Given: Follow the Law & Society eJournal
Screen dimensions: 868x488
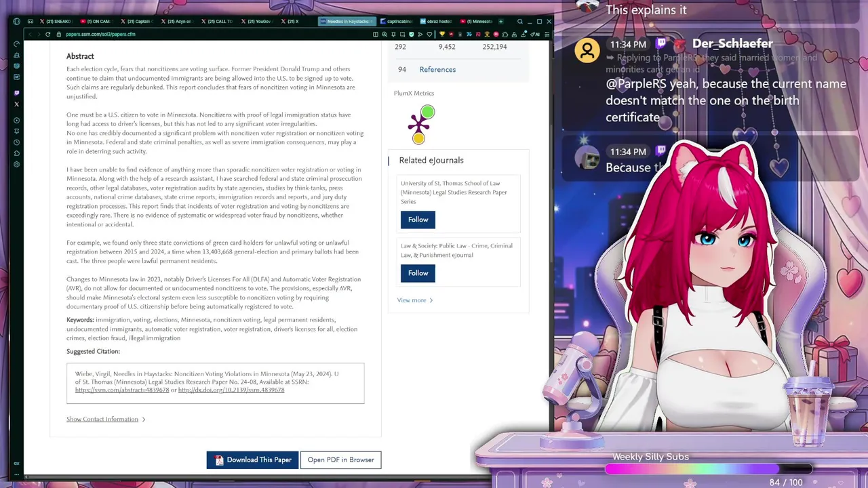Looking at the screenshot, I should point(418,273).
